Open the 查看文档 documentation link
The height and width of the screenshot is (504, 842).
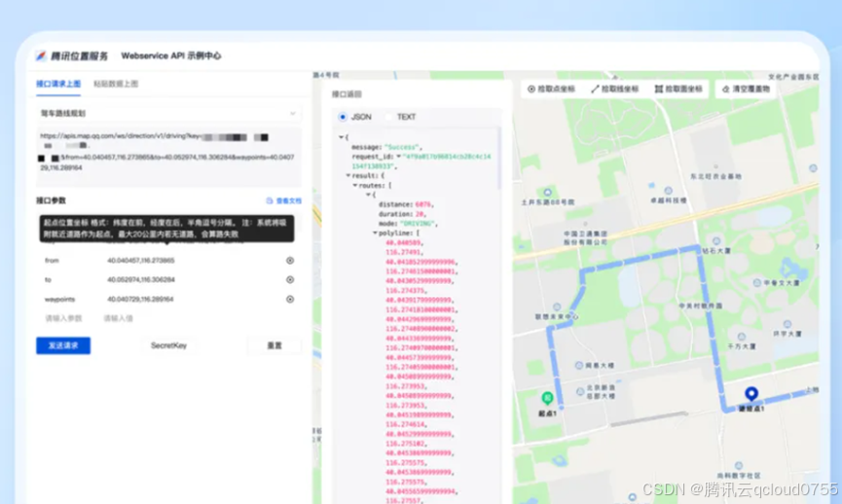click(x=283, y=200)
